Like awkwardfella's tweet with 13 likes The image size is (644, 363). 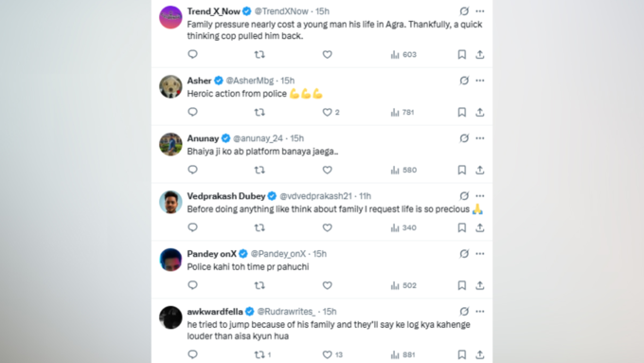[x=332, y=354]
